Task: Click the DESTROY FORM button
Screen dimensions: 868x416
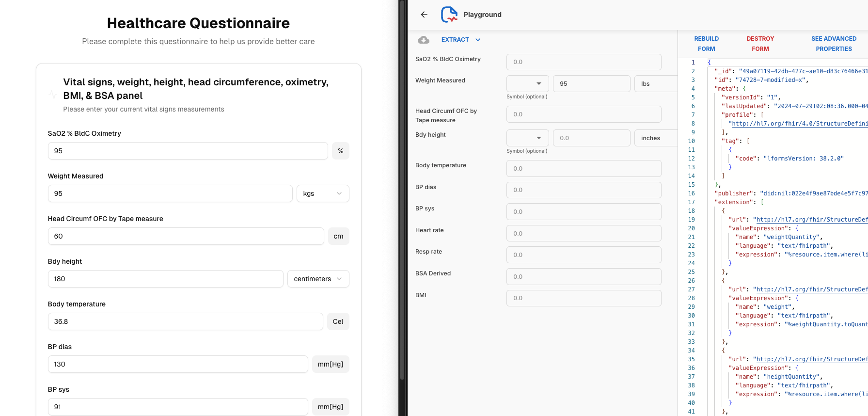Action: pos(760,44)
